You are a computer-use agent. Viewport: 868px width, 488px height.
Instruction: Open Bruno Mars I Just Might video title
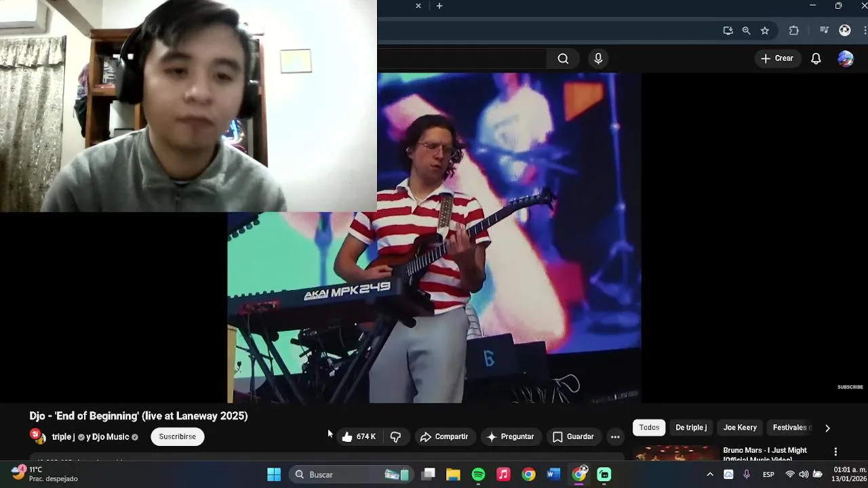tap(765, 454)
